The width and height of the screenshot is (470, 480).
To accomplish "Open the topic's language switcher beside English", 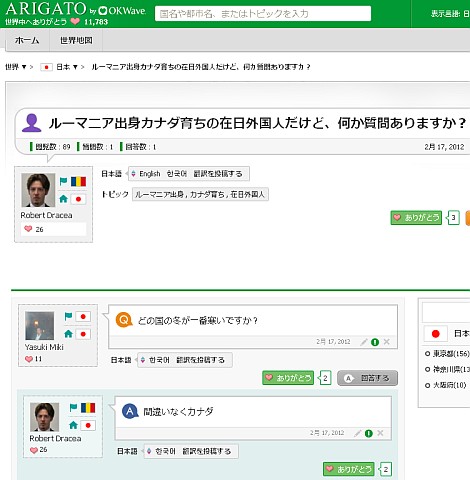I will point(133,174).
